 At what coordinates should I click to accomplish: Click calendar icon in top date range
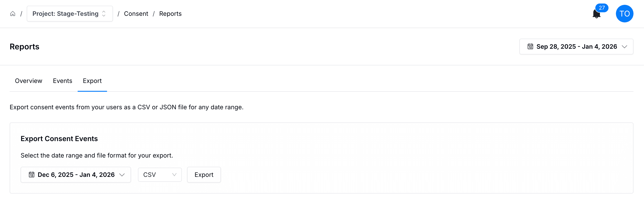[x=530, y=47]
